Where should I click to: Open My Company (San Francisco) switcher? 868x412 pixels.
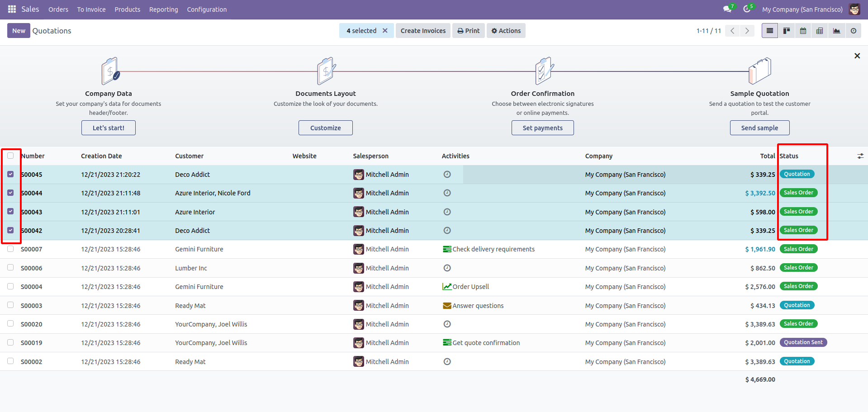click(x=802, y=9)
